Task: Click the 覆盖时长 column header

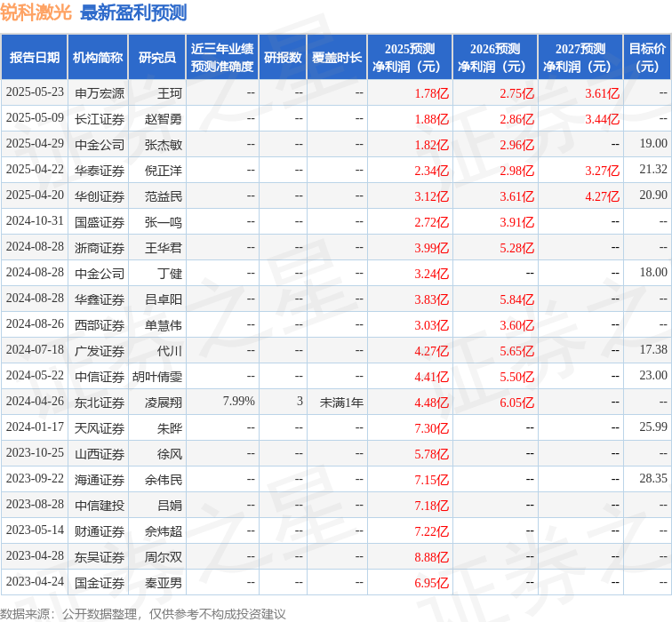Action: (337, 58)
